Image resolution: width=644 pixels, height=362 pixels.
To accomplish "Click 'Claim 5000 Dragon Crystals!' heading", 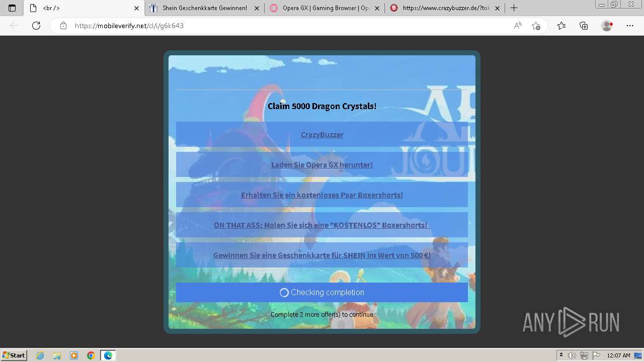I will click(x=322, y=106).
